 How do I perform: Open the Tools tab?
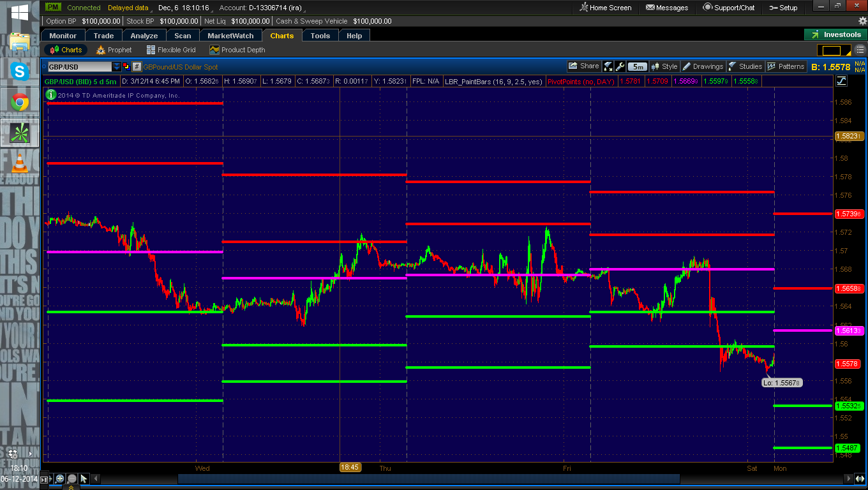tap(320, 36)
